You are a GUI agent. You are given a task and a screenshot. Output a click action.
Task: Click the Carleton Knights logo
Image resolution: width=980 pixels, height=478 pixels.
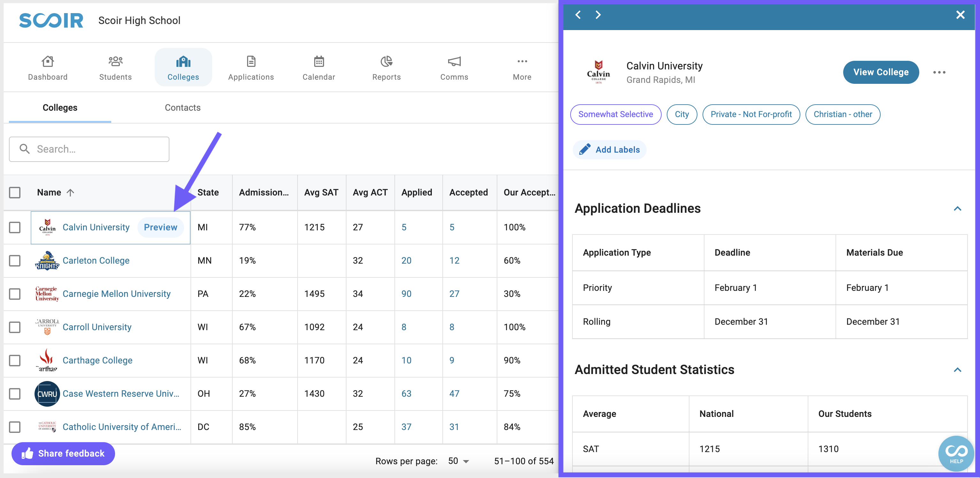click(47, 260)
